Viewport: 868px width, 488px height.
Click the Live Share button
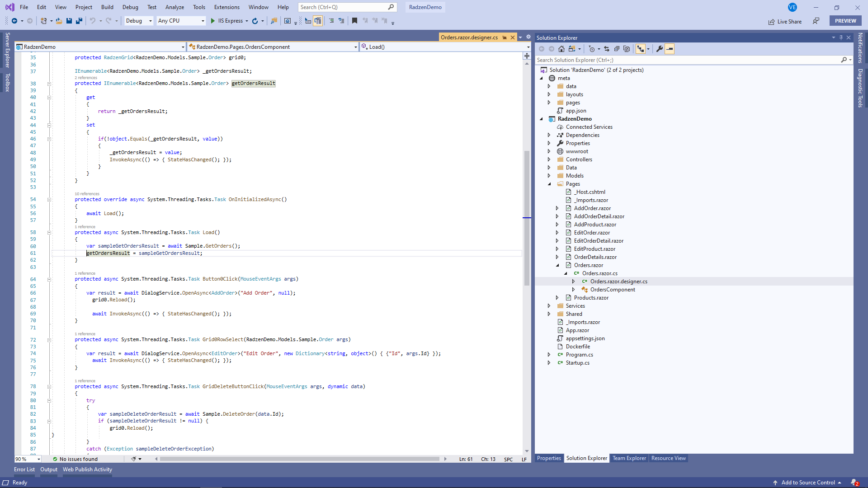(785, 21)
